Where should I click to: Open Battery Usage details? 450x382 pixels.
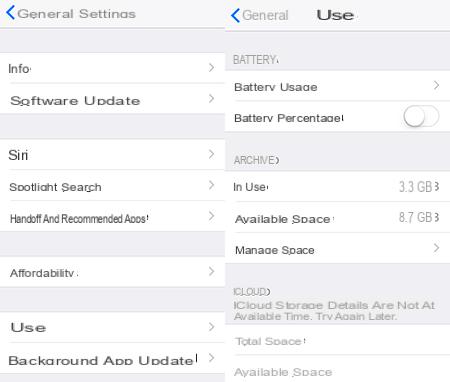pyautogui.click(x=337, y=86)
